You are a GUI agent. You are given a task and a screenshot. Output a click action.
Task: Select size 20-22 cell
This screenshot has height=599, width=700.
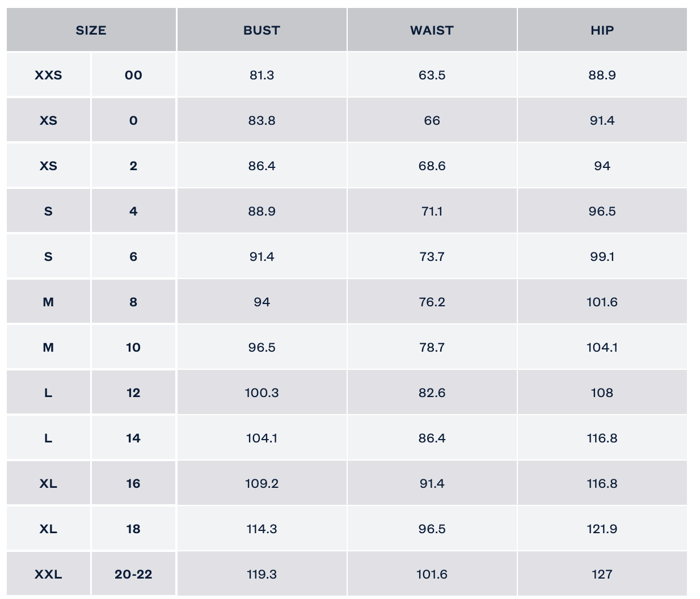pyautogui.click(x=133, y=574)
